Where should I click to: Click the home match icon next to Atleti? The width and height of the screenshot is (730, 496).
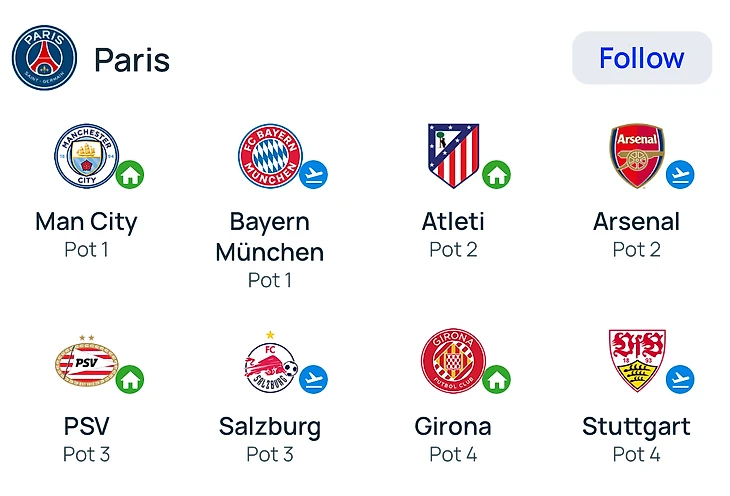click(x=497, y=175)
